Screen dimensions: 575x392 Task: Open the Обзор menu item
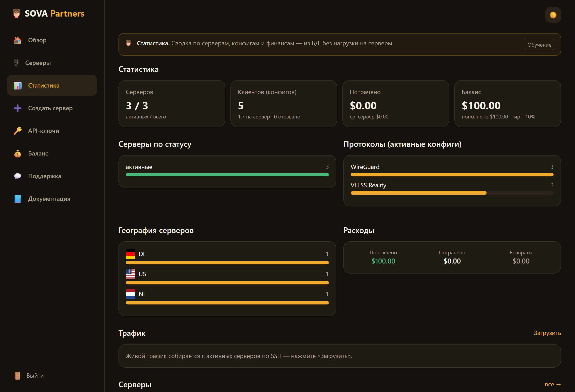click(52, 40)
